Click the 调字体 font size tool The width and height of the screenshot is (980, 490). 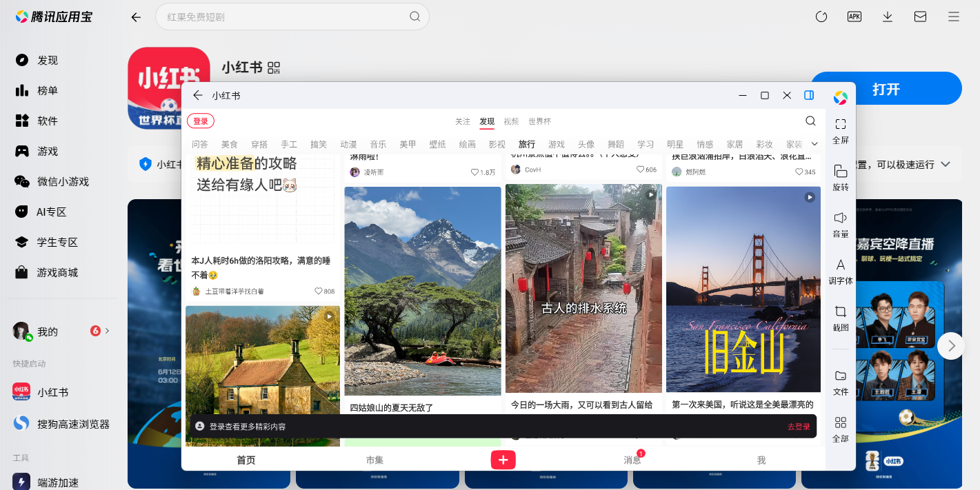(841, 271)
